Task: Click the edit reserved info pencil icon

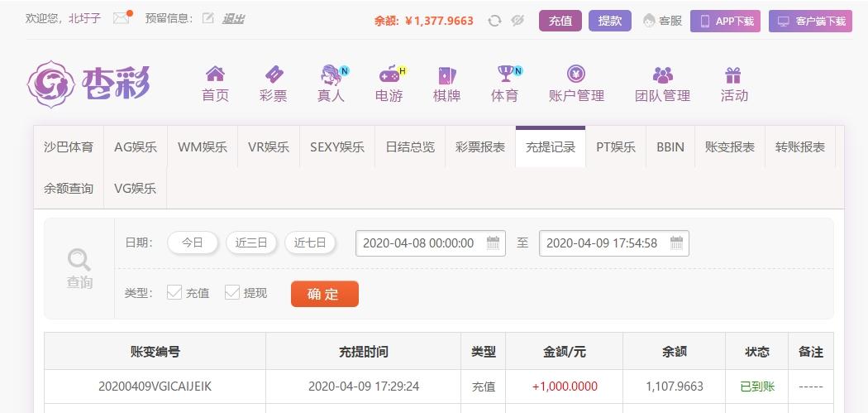Action: [x=207, y=18]
